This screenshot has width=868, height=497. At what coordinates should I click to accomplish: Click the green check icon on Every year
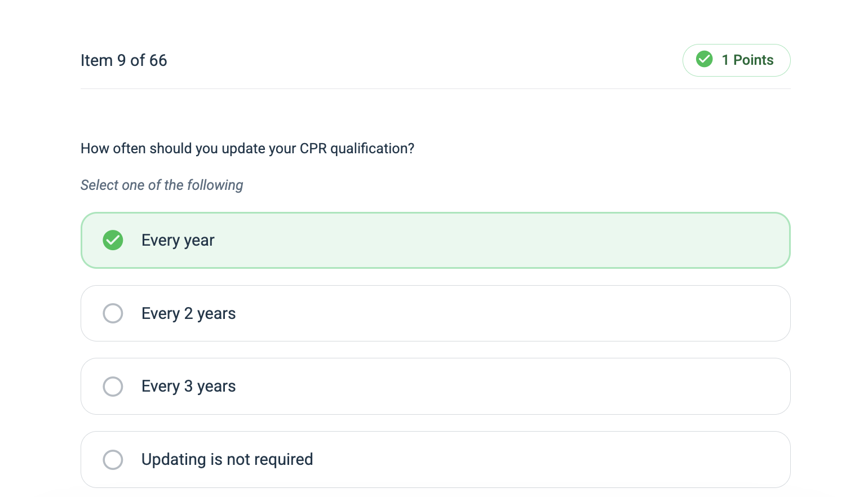point(113,240)
